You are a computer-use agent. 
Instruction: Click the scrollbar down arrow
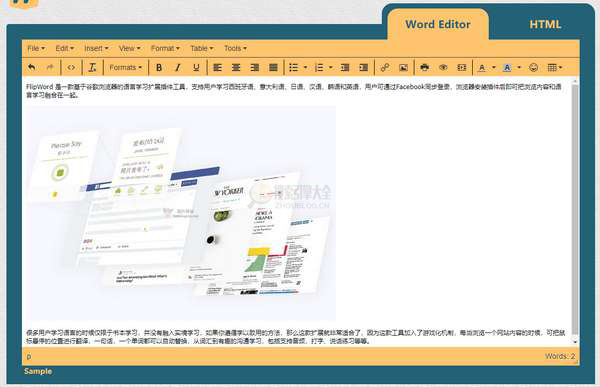point(575,341)
